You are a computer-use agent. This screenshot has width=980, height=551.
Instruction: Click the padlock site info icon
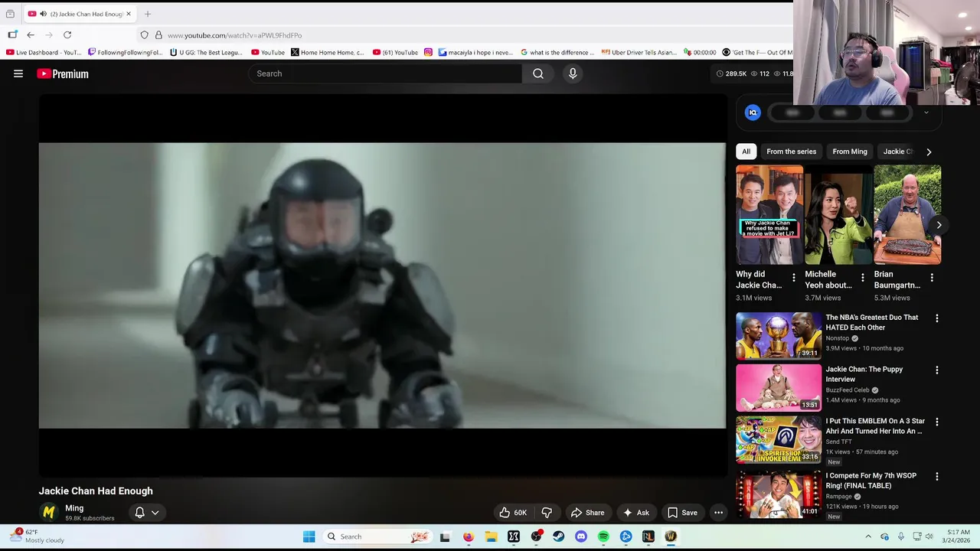pos(158,35)
